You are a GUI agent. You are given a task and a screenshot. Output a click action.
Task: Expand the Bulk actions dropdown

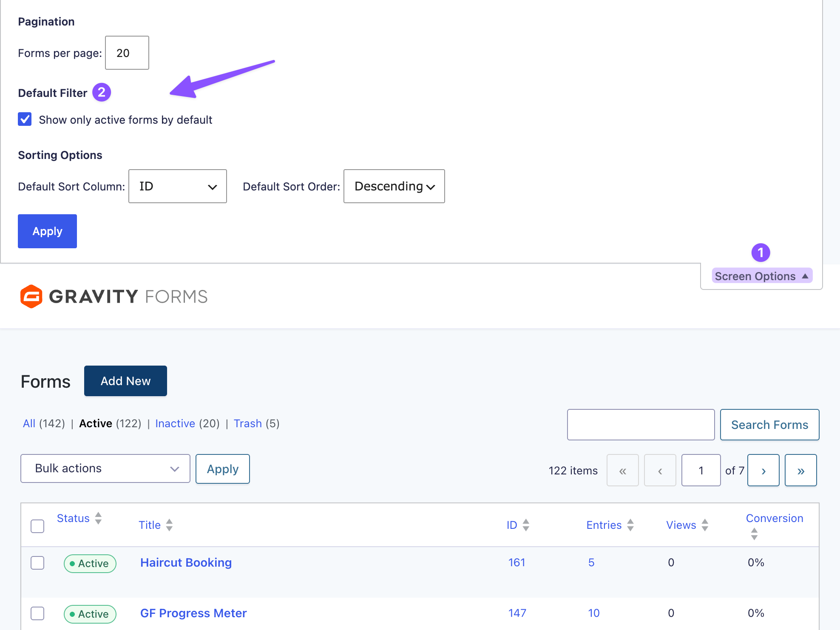click(x=105, y=468)
